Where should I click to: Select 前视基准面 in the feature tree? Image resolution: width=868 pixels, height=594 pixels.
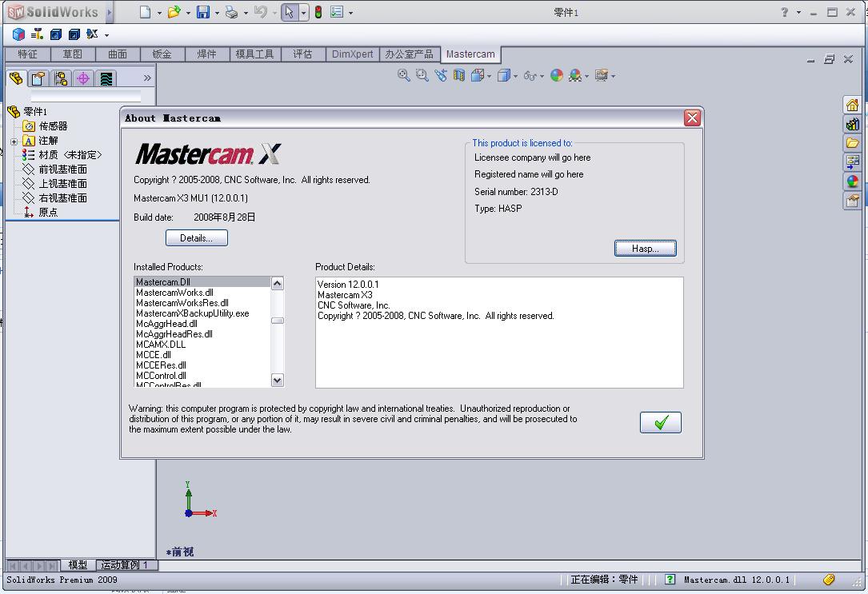click(x=55, y=169)
